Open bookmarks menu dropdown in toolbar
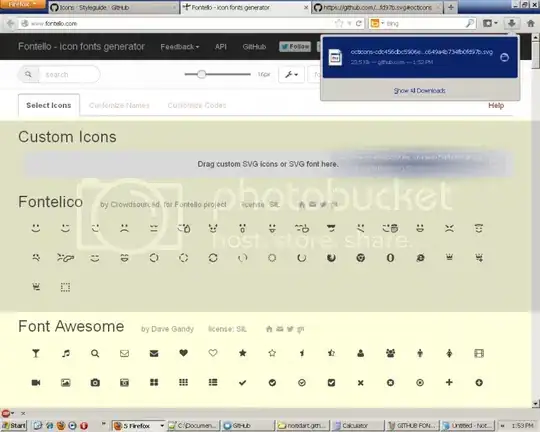 click(x=490, y=23)
